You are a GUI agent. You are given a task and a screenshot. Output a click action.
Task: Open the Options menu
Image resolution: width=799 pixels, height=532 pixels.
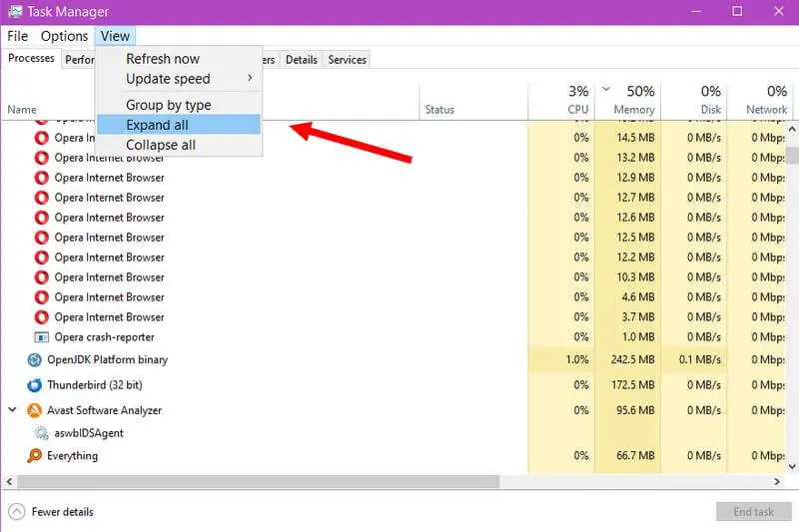(x=64, y=36)
